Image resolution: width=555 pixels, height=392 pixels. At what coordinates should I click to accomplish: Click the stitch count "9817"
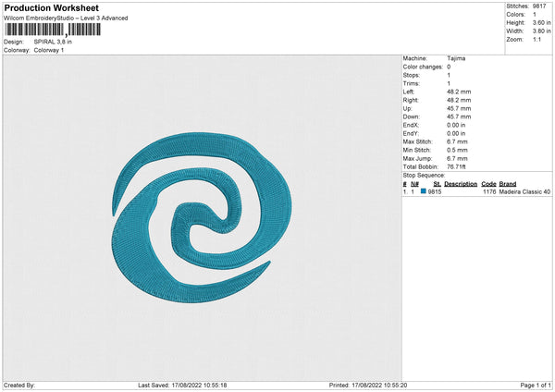pyautogui.click(x=539, y=6)
